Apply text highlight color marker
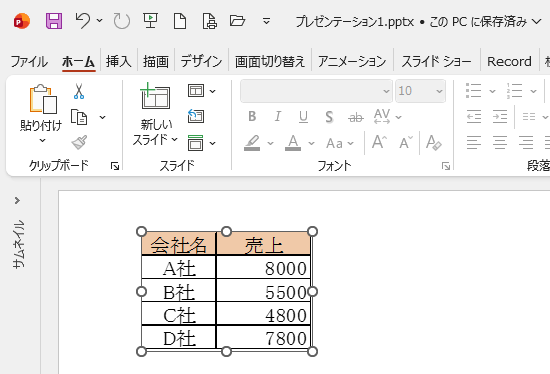 (252, 143)
